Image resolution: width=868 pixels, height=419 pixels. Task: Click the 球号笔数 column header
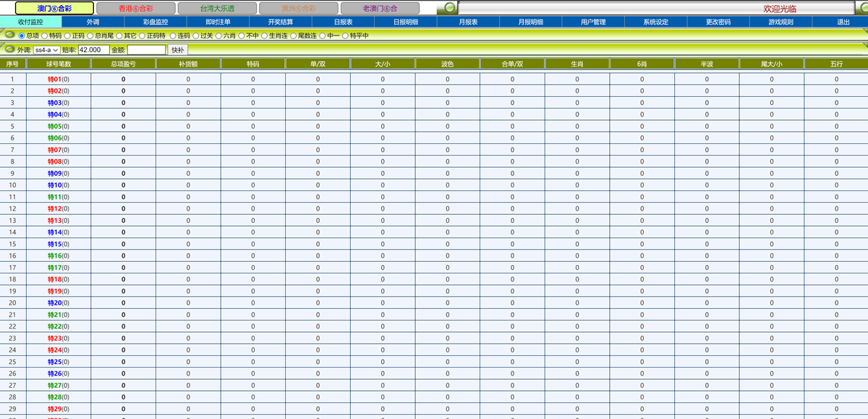[59, 64]
